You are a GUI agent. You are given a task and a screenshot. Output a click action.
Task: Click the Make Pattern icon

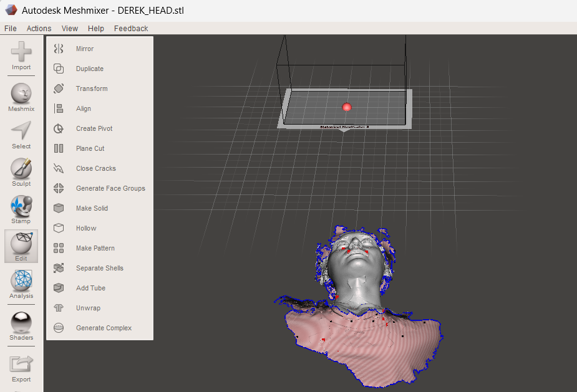point(59,248)
